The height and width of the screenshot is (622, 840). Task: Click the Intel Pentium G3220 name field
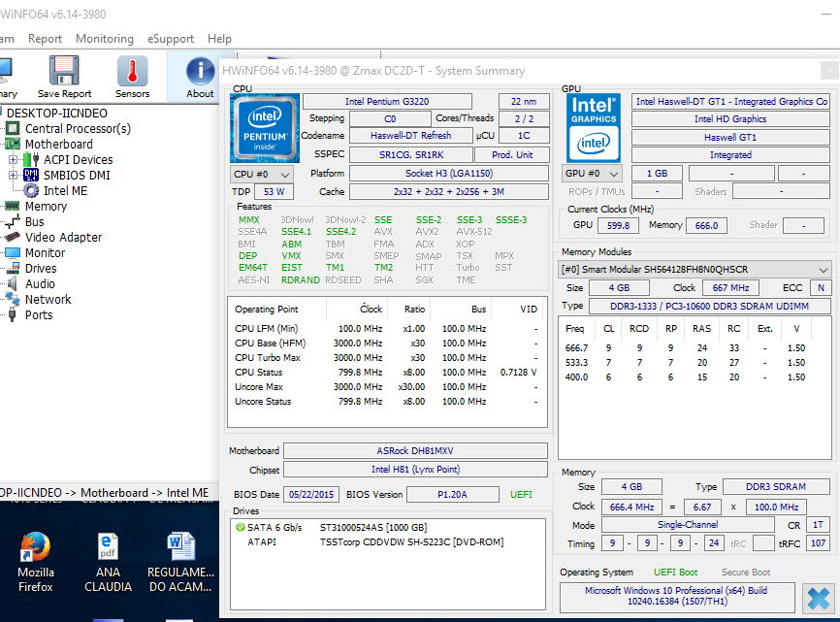pyautogui.click(x=387, y=101)
